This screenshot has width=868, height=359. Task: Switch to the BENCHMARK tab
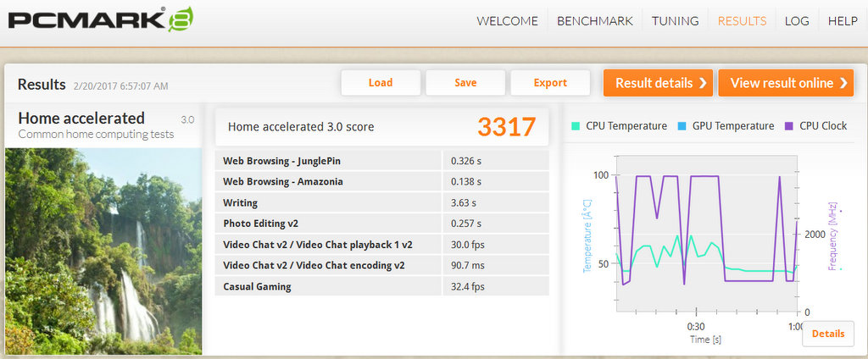pos(594,21)
